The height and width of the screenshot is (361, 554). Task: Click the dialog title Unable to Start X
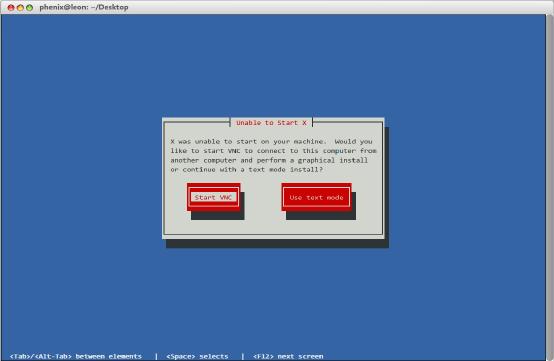coord(271,123)
